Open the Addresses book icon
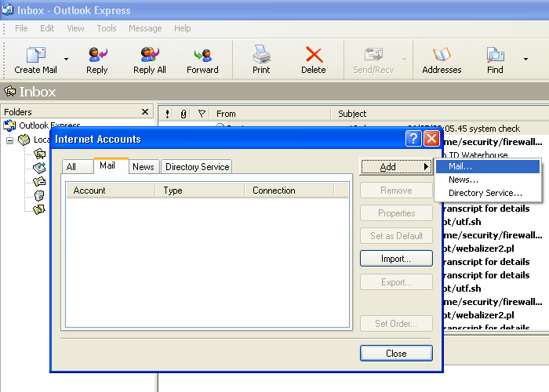549x392 pixels. (442, 55)
